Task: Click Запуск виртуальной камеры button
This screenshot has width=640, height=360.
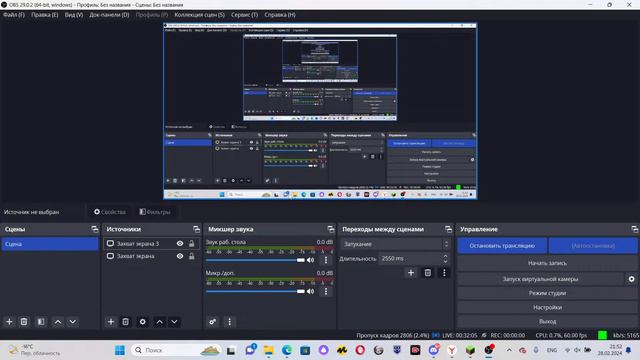Action: tap(540, 279)
